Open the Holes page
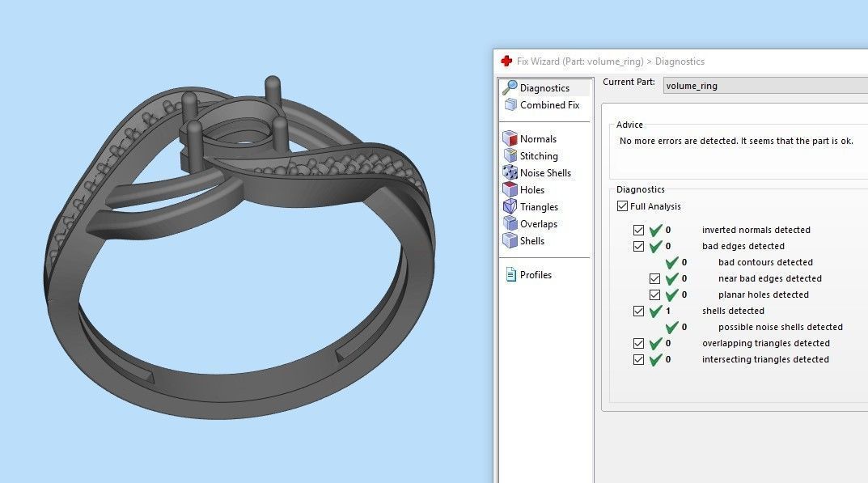The width and height of the screenshot is (868, 483). coord(532,190)
